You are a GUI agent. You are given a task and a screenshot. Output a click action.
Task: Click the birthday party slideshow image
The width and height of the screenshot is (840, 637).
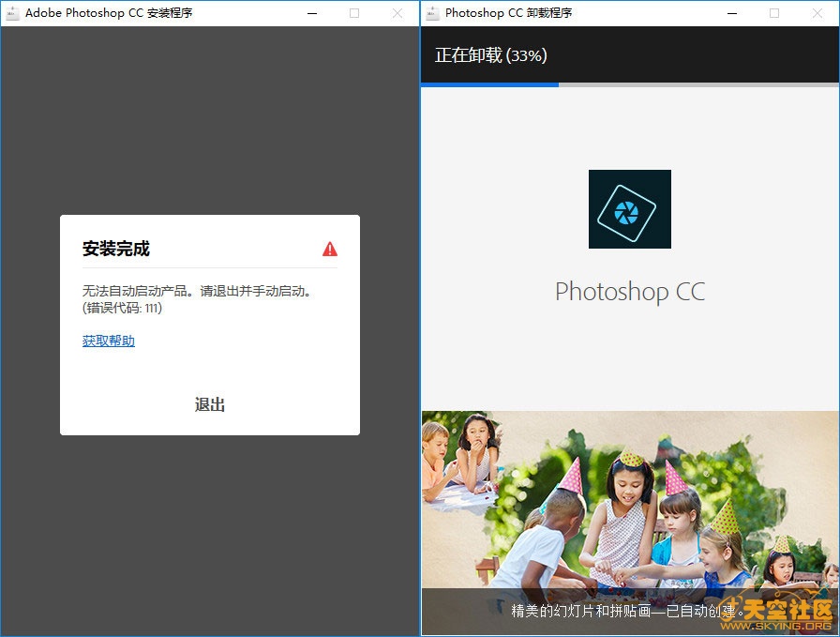(629, 497)
